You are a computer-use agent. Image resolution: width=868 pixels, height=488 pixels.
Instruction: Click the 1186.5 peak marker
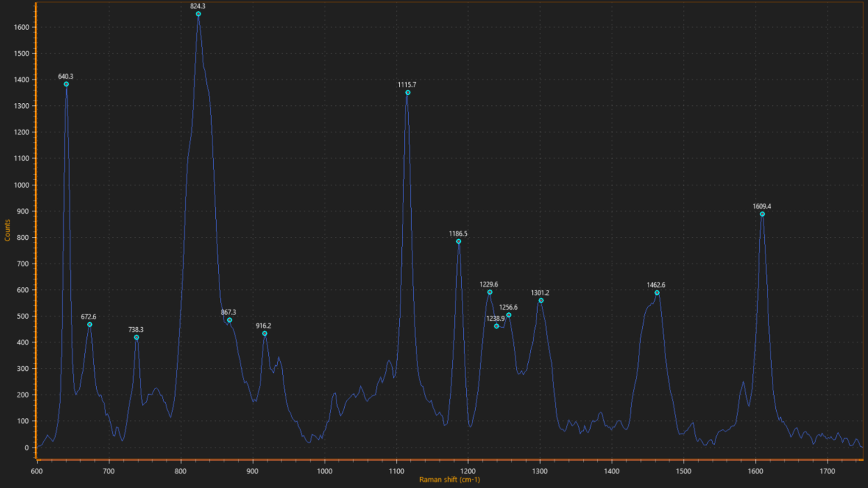[459, 242]
